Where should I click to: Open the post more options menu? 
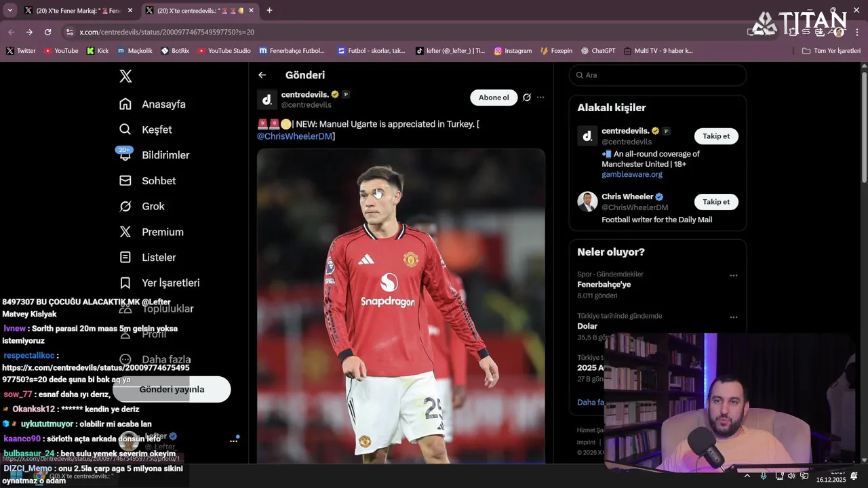point(540,98)
